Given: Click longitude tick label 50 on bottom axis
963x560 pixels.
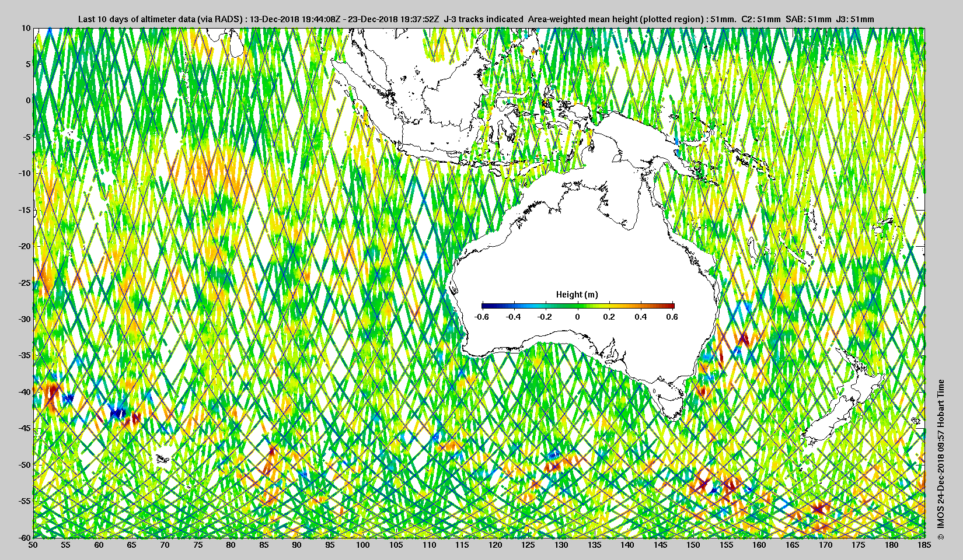Looking at the screenshot, I should [33, 545].
